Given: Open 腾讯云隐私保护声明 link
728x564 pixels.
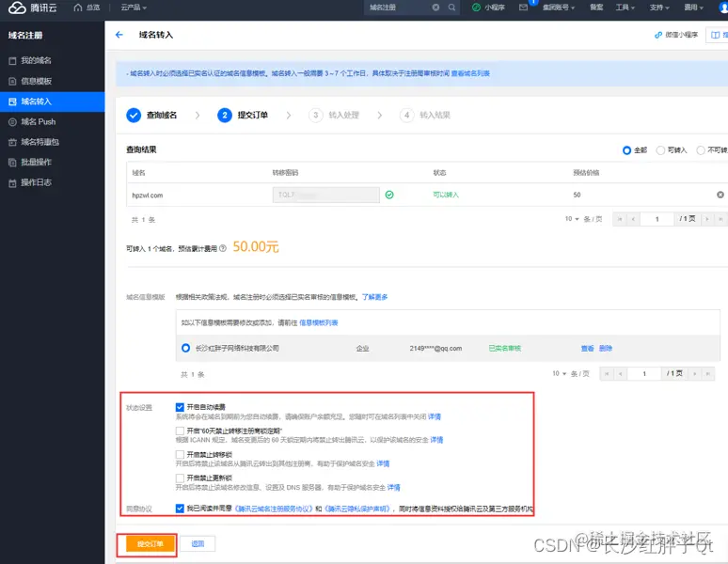Looking at the screenshot, I should tap(357, 509).
